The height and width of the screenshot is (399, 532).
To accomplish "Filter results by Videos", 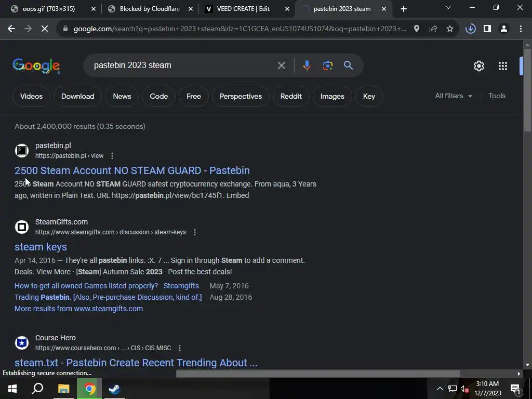I will pyautogui.click(x=31, y=96).
